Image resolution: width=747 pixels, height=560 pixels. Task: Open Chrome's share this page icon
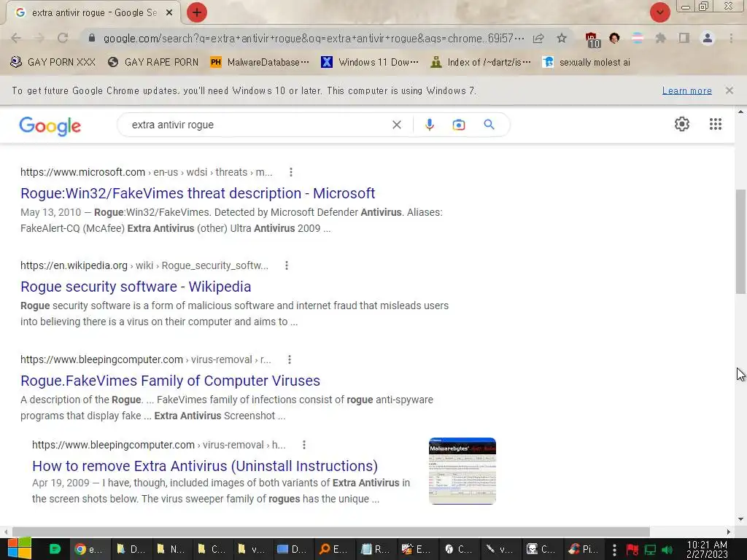(538, 38)
